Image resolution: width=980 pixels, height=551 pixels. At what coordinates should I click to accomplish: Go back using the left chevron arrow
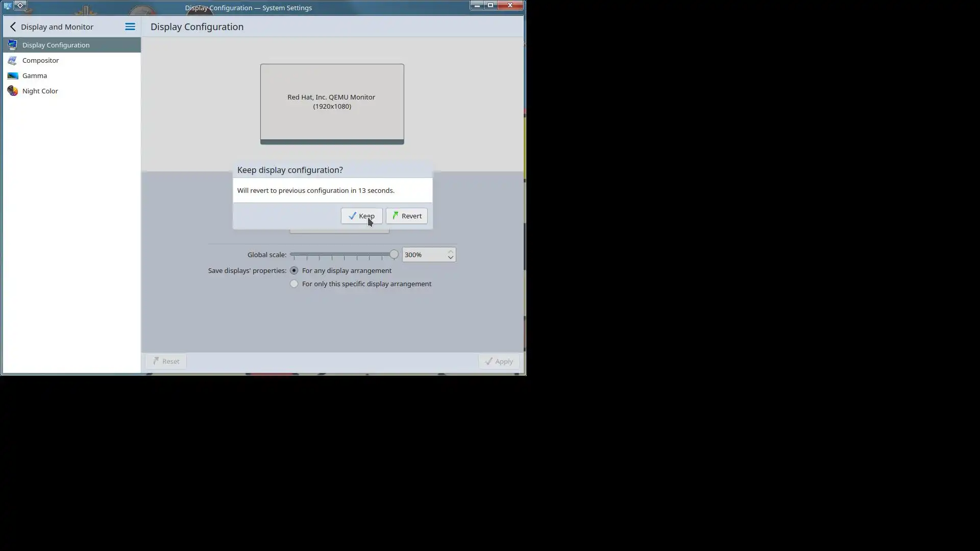click(x=13, y=27)
